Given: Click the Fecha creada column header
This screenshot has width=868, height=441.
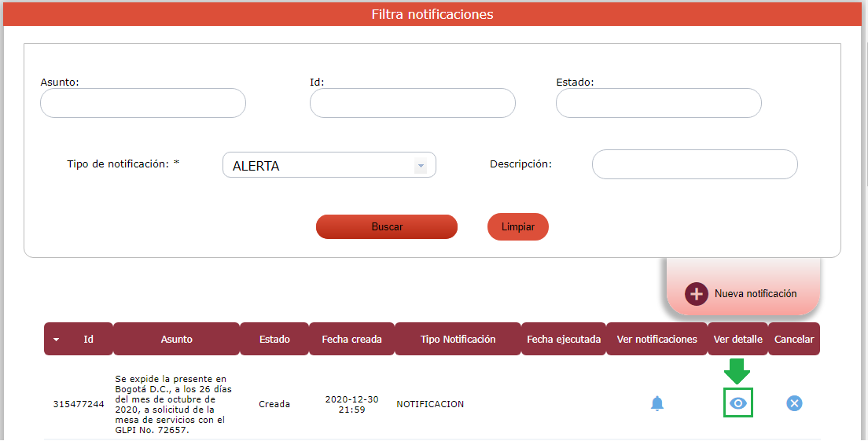Looking at the screenshot, I should (351, 340).
